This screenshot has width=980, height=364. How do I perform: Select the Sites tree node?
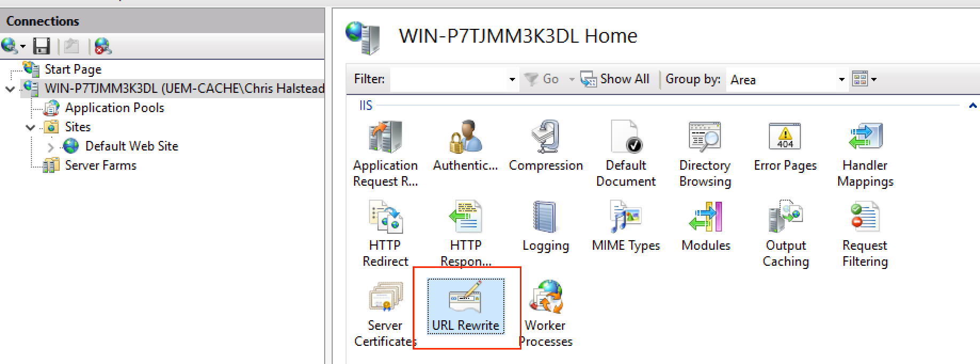[x=78, y=127]
